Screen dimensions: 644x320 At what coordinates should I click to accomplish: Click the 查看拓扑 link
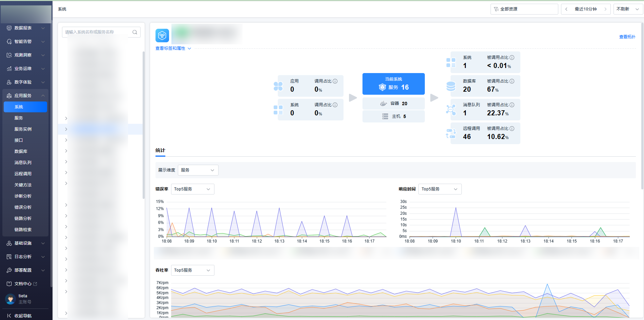coord(627,37)
